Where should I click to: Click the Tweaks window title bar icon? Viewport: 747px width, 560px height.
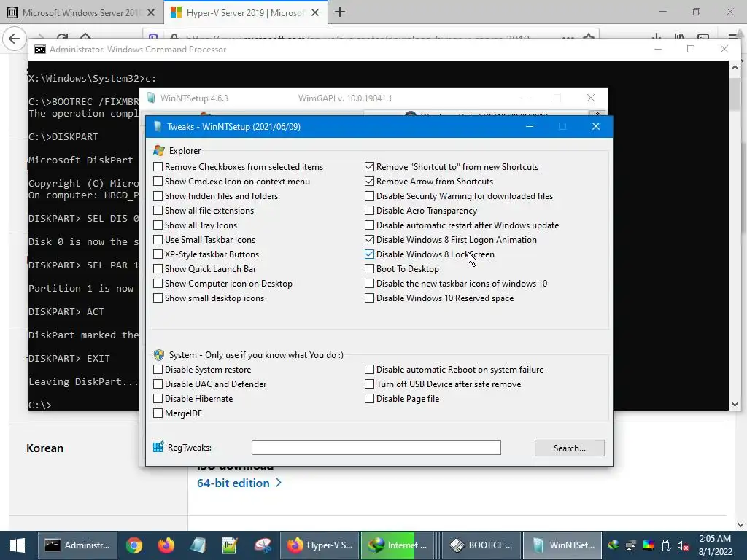pos(158,127)
